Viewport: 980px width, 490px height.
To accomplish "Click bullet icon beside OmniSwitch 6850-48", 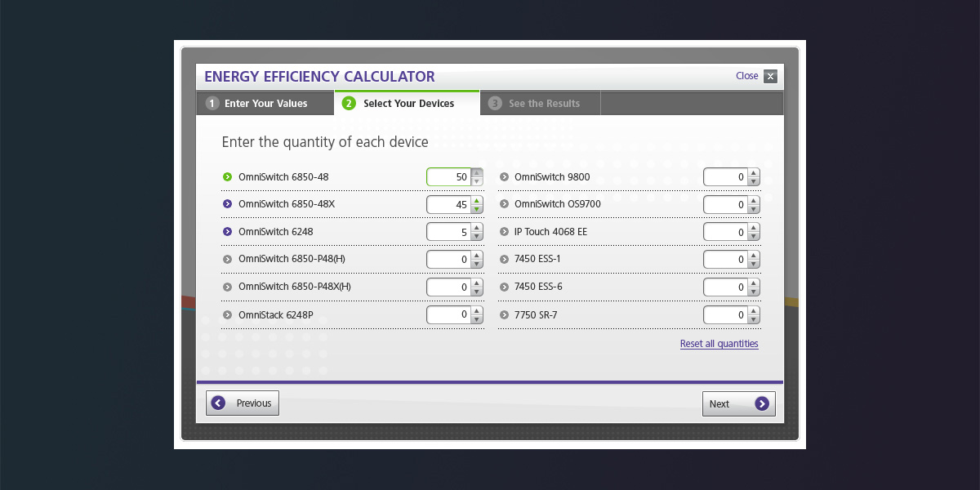I will 227,176.
